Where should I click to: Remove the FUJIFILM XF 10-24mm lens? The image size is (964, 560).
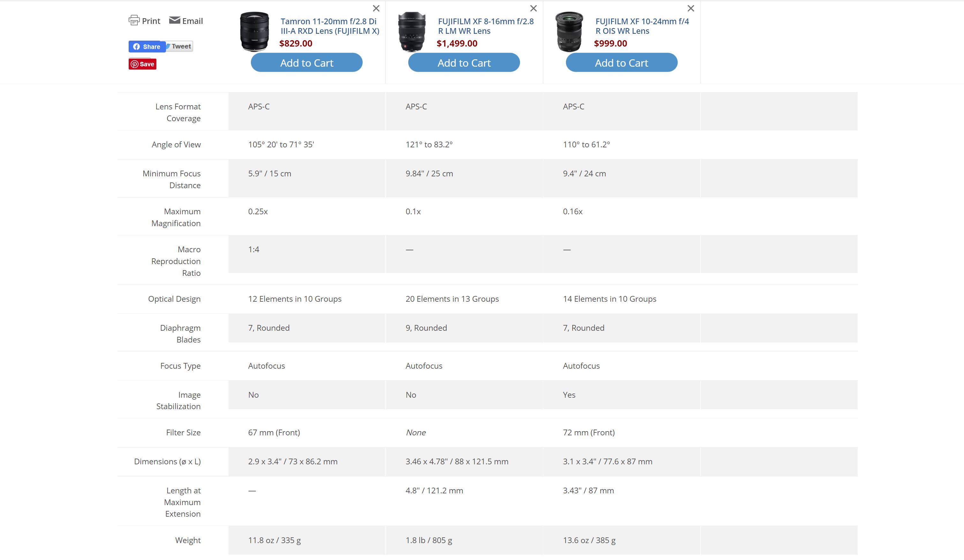click(690, 8)
